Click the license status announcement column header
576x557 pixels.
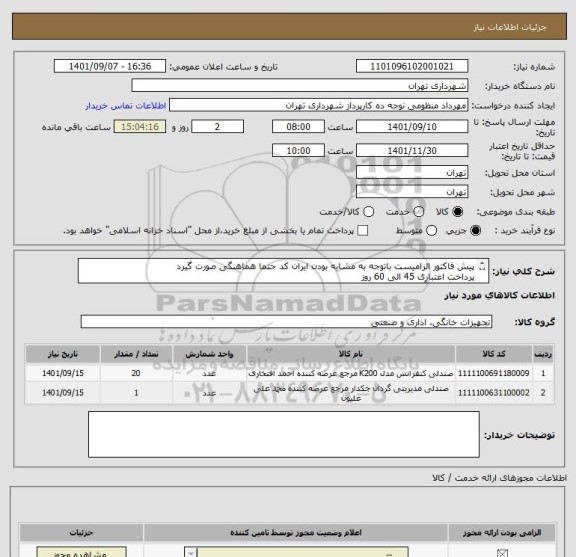[x=296, y=532]
